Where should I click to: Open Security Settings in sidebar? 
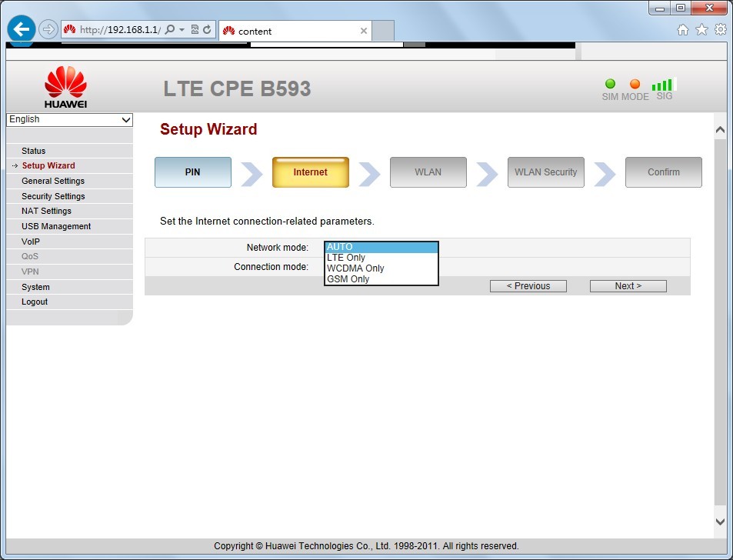click(x=53, y=196)
